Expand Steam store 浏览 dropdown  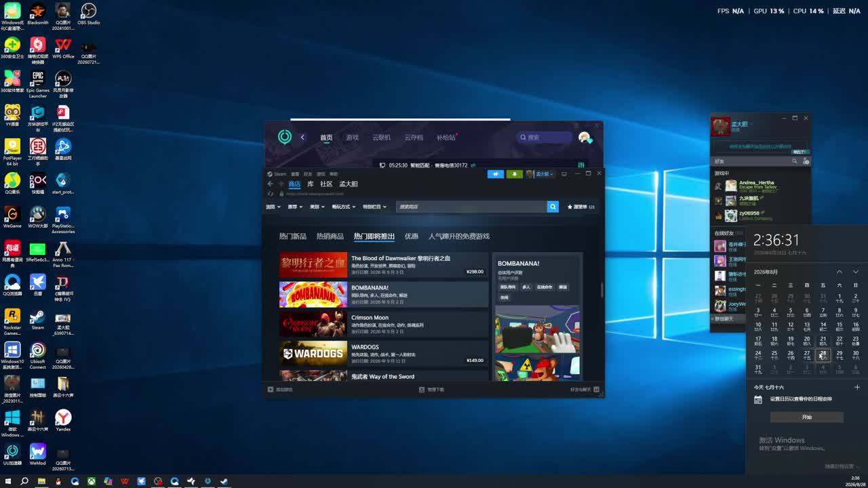[x=273, y=207]
